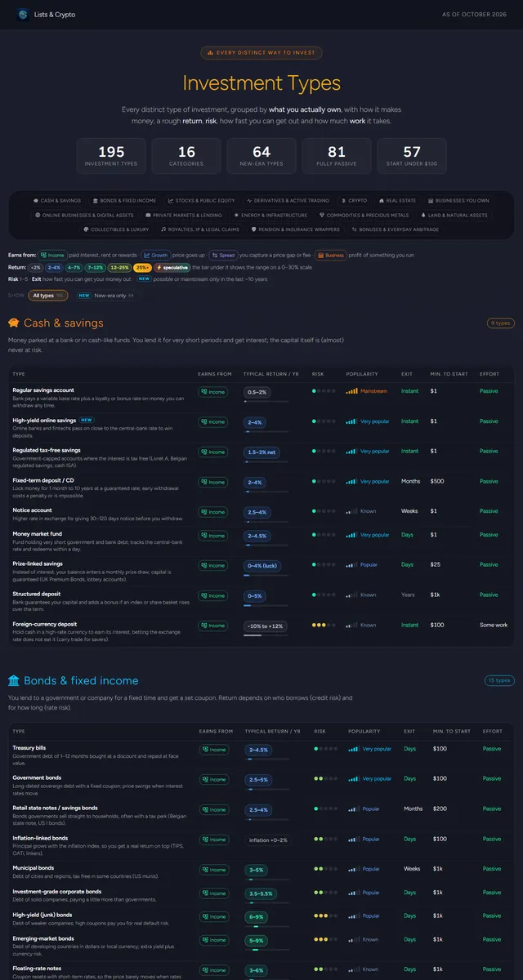Click the Growth legend badge
This screenshot has height=980, width=523.
[156, 255]
